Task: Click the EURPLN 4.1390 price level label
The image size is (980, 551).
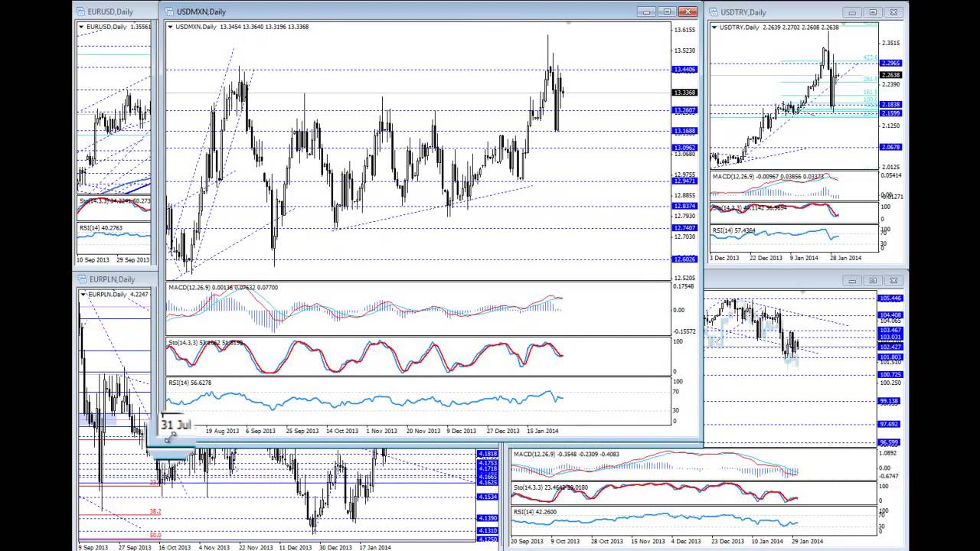Action: coord(487,518)
